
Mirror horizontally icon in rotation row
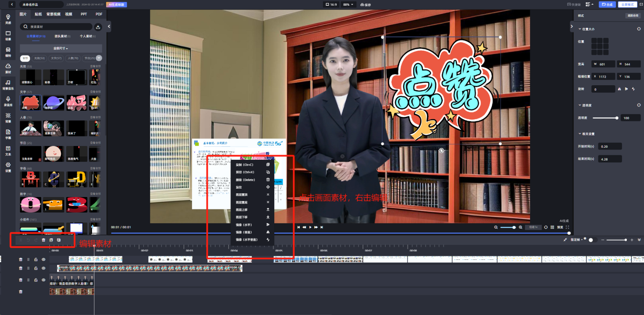pyautogui.click(x=619, y=89)
